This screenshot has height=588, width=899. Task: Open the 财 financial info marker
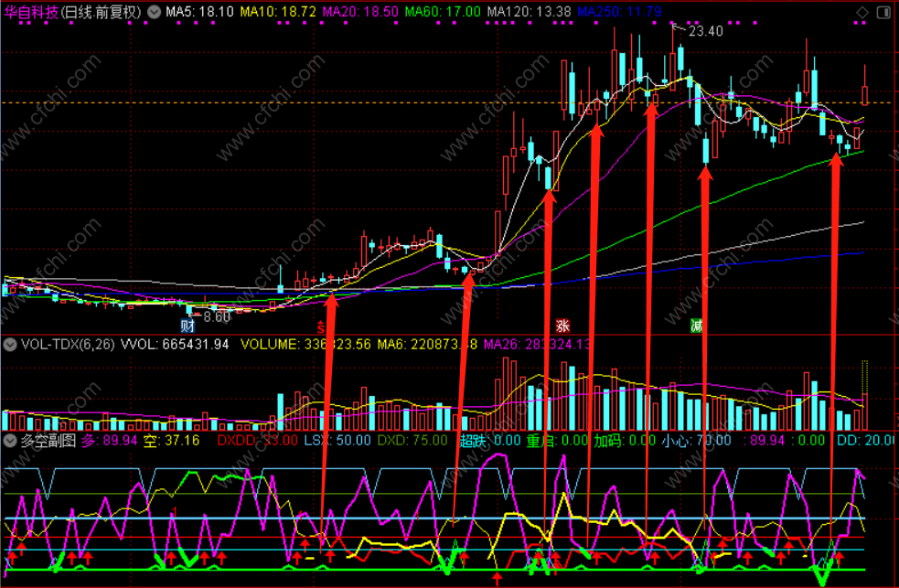click(x=187, y=326)
